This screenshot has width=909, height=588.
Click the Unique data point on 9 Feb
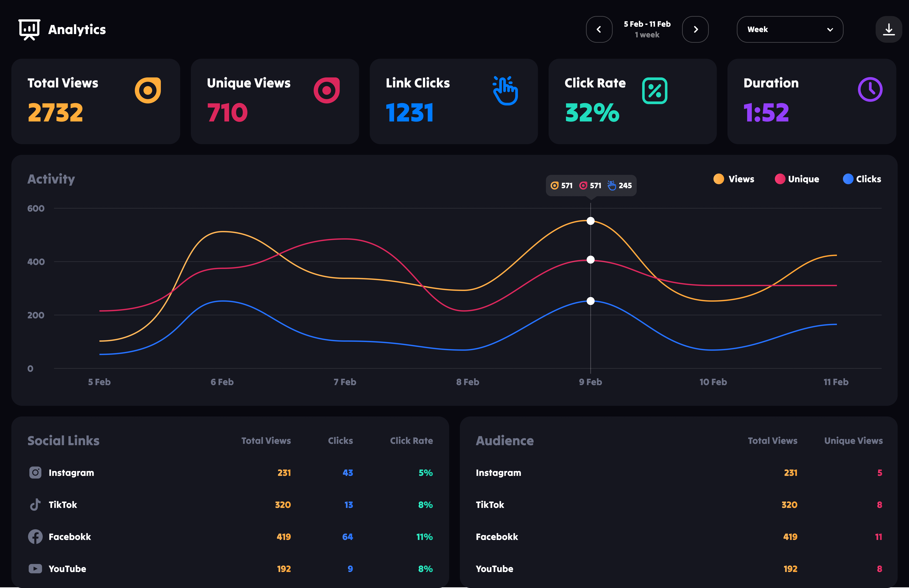[x=591, y=260]
